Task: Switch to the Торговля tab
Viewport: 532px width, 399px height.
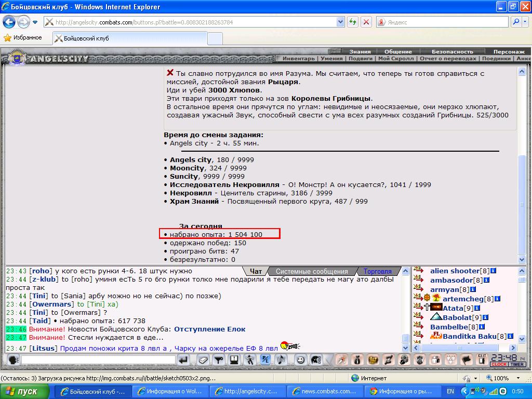Action: pos(378,271)
